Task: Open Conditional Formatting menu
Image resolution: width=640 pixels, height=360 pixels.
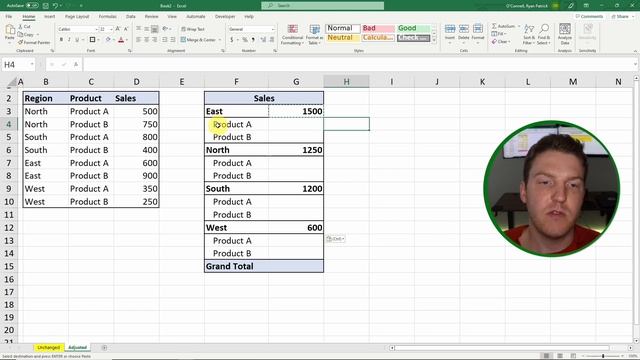Action: tap(292, 34)
